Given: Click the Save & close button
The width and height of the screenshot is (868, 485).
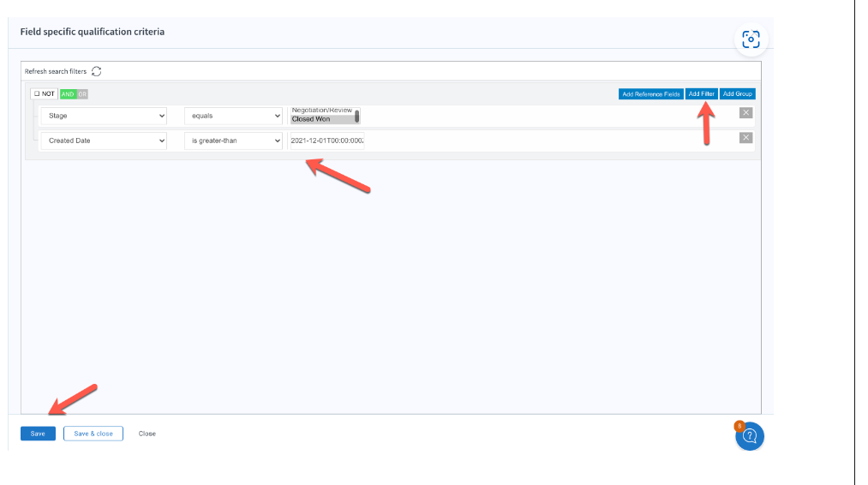Looking at the screenshot, I should point(93,434).
